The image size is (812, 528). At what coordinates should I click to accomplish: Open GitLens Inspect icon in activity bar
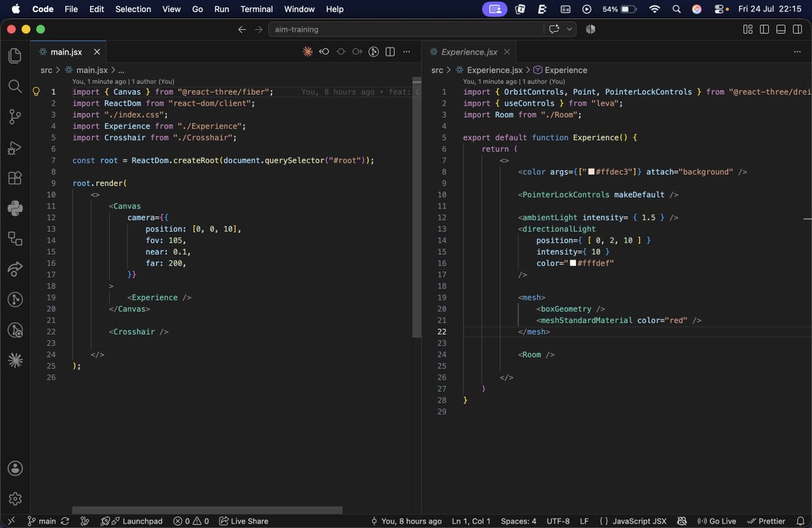(15, 330)
